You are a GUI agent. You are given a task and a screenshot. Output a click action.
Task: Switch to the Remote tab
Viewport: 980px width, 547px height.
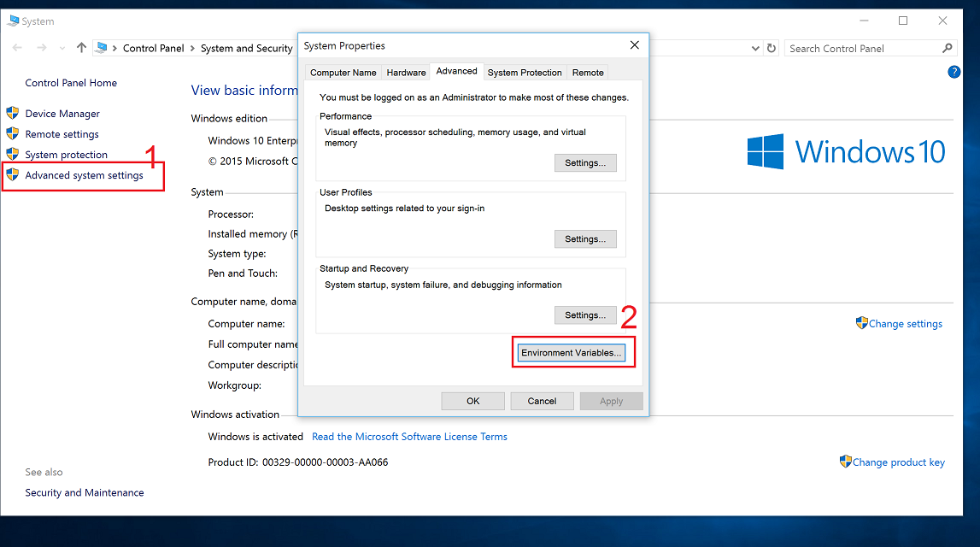(x=588, y=73)
